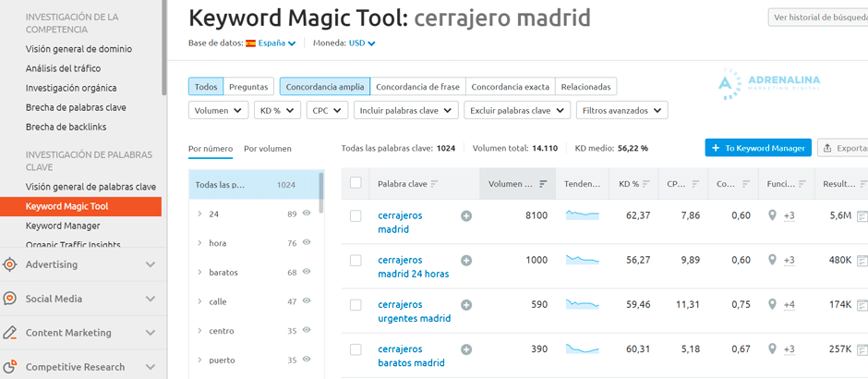The height and width of the screenshot is (379, 868).
Task: Open SERP results icon for the 257K row
Action: coord(862,349)
